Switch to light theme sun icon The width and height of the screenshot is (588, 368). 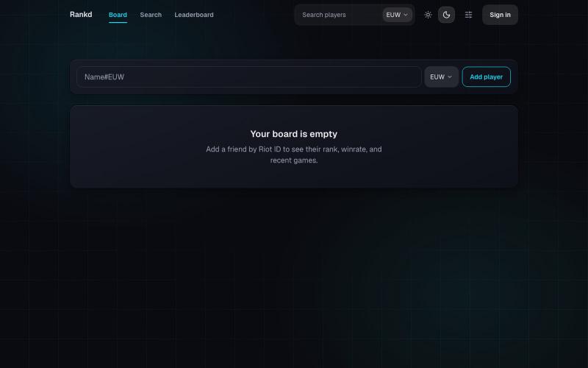[428, 15]
